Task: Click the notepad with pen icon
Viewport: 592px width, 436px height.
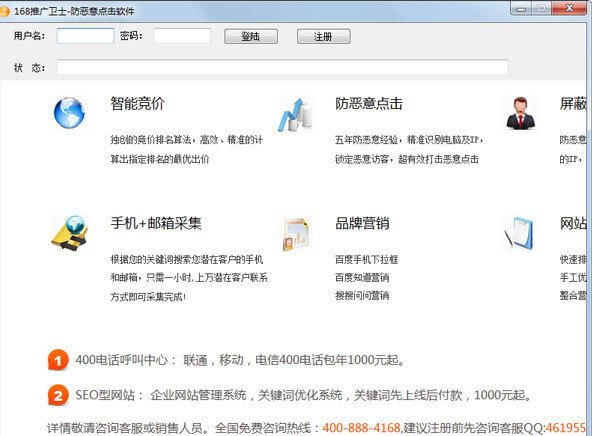Action: point(519,233)
